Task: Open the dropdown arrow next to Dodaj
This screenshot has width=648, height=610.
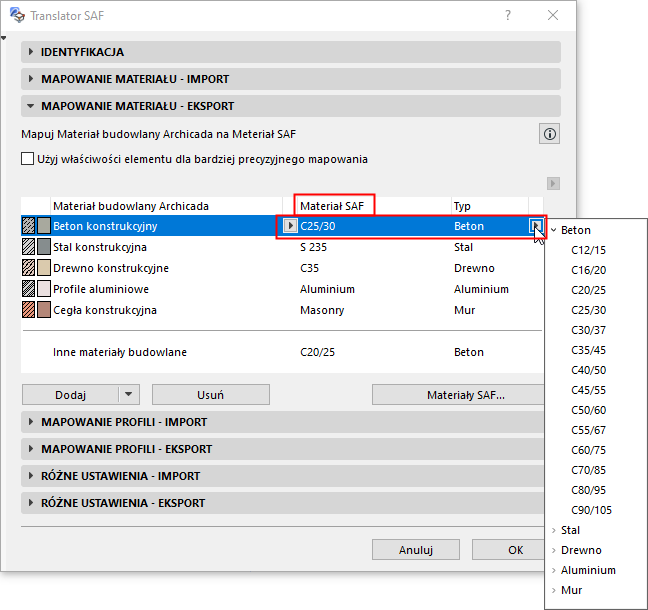Action: coord(129,395)
